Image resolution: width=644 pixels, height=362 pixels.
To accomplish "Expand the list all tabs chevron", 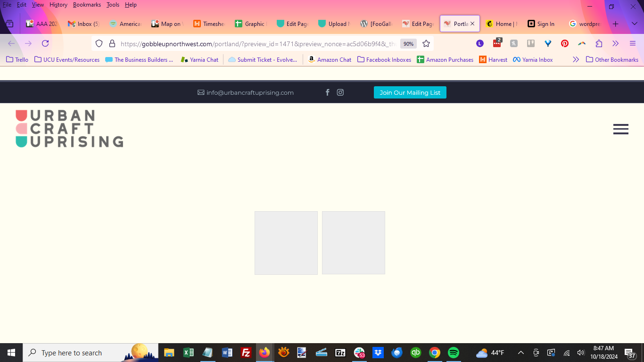I will (635, 24).
